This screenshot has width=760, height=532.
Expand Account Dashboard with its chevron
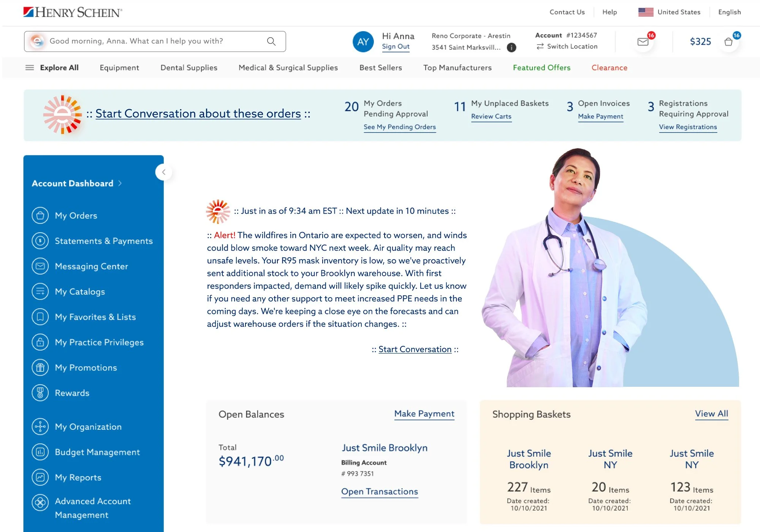(120, 183)
